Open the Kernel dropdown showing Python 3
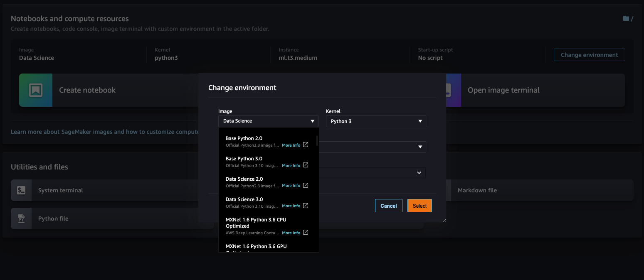This screenshot has width=644, height=280. pos(376,121)
